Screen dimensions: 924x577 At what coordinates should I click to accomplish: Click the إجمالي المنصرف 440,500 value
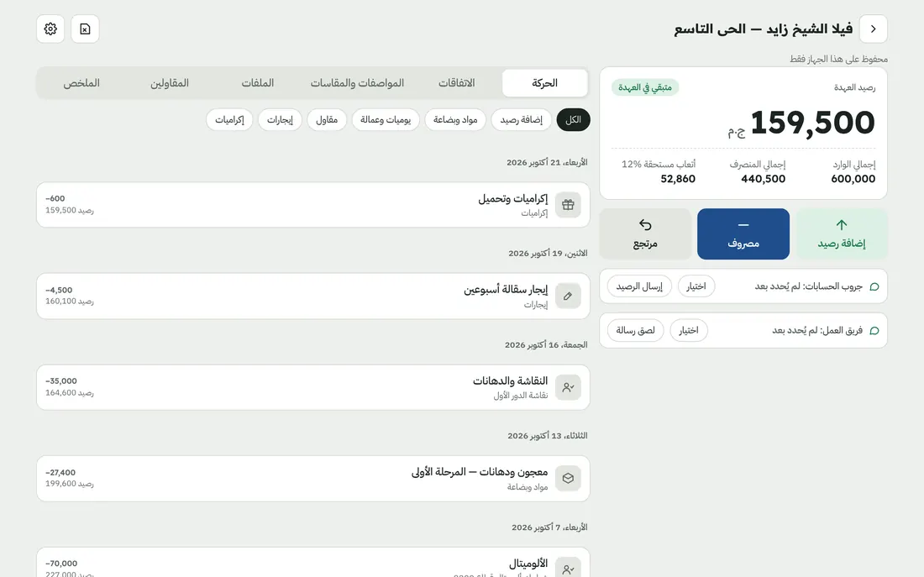763,179
